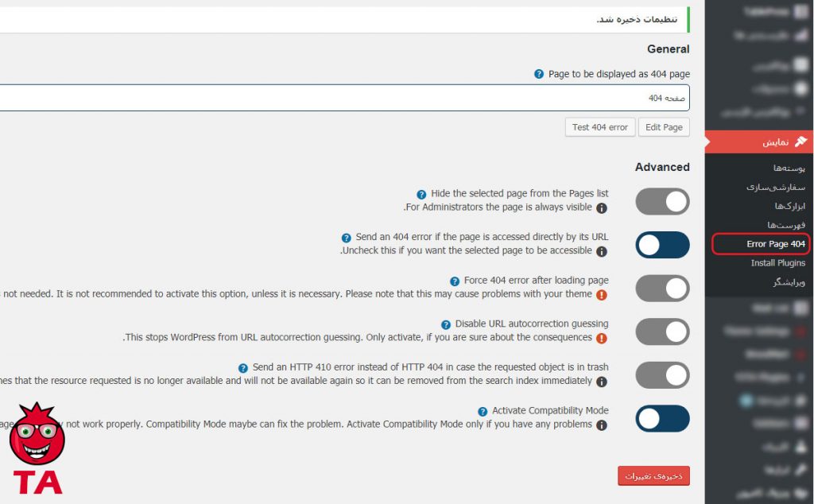This screenshot has width=814, height=504.
Task: Click help icon next to Hide selected page
Action: [x=421, y=194]
